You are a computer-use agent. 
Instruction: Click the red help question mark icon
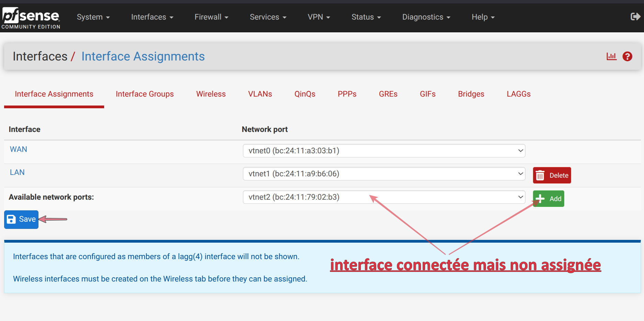tap(627, 56)
